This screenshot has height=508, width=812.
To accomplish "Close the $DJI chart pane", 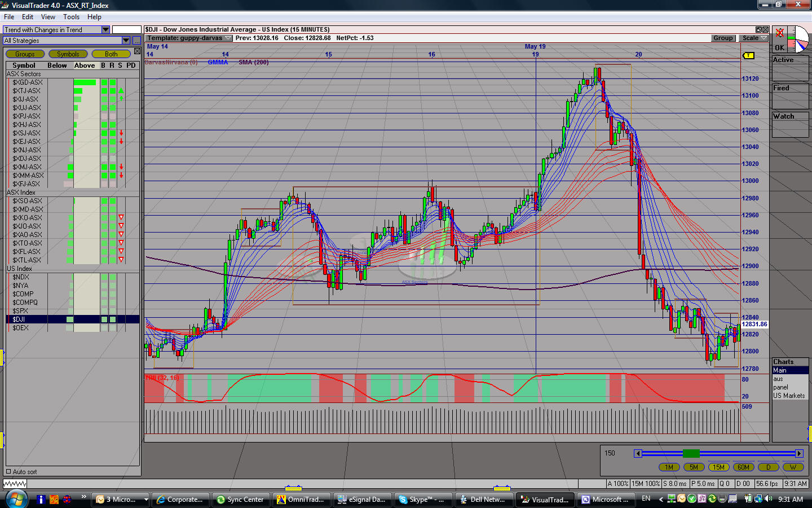I will (766, 29).
